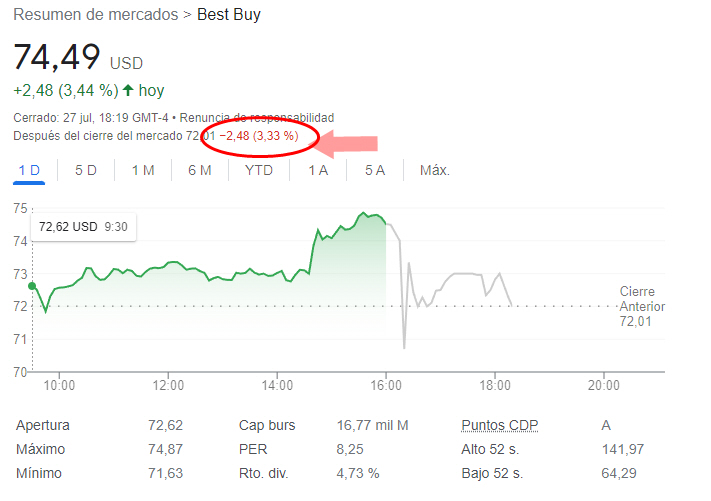Click the red-circled after-hours change value
Screen dimensions: 711x501
[260, 136]
